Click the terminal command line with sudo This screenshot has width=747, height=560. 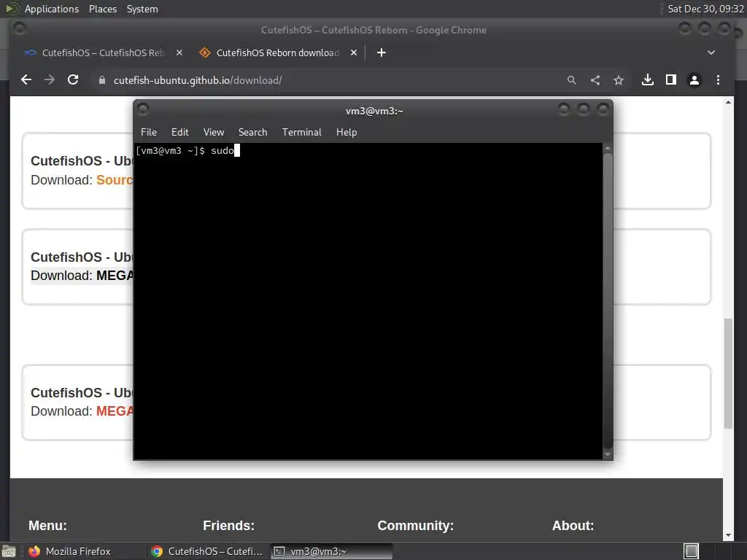tap(187, 151)
